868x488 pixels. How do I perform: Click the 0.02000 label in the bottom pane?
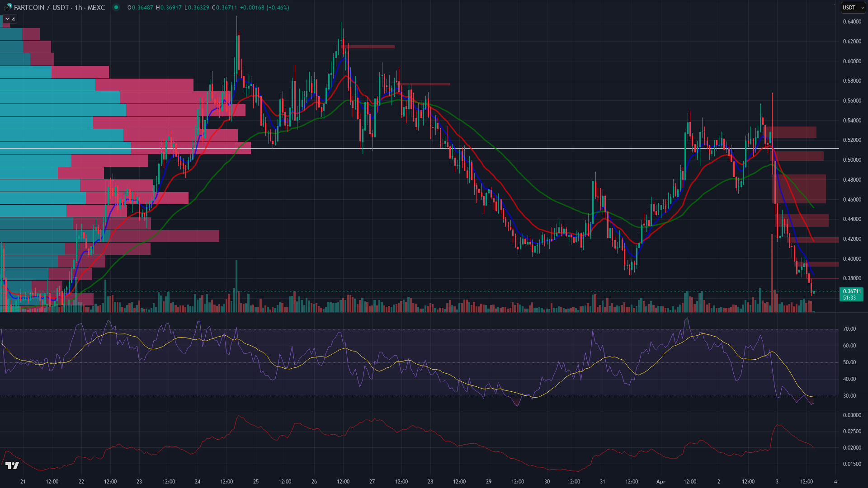click(x=852, y=448)
